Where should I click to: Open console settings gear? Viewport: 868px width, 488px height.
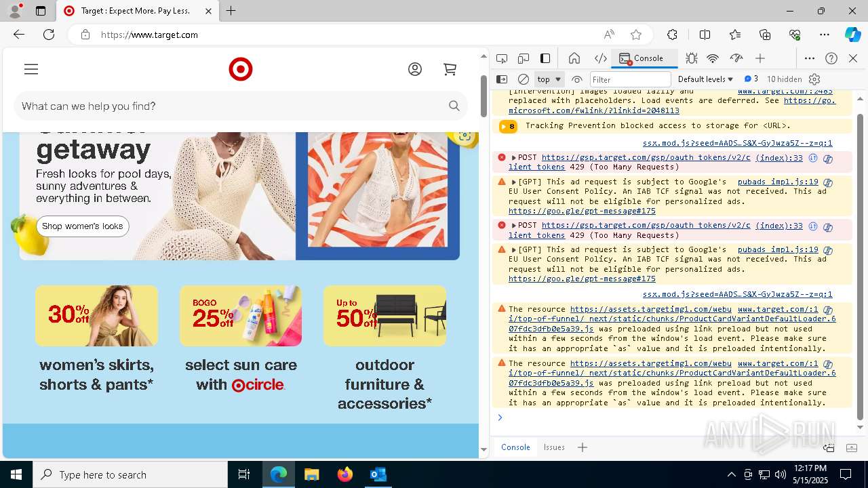click(x=814, y=79)
